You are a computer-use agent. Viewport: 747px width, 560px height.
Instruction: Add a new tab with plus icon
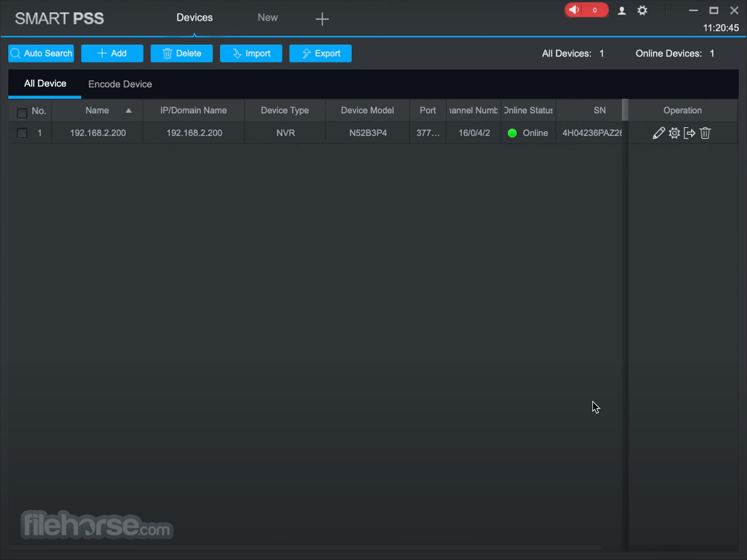tap(322, 19)
